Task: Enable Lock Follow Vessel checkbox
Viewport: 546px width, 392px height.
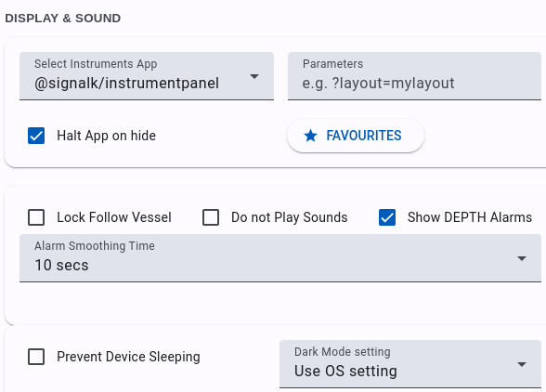Action: point(36,217)
